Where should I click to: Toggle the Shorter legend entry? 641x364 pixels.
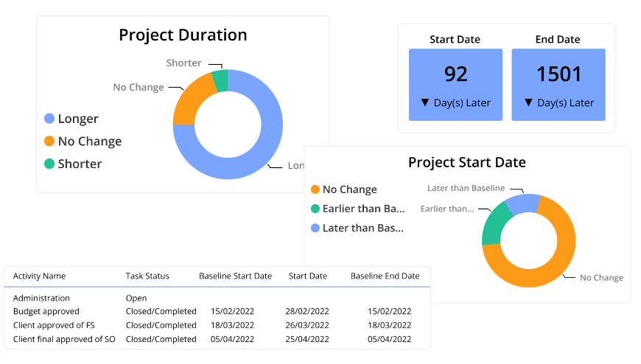(72, 164)
